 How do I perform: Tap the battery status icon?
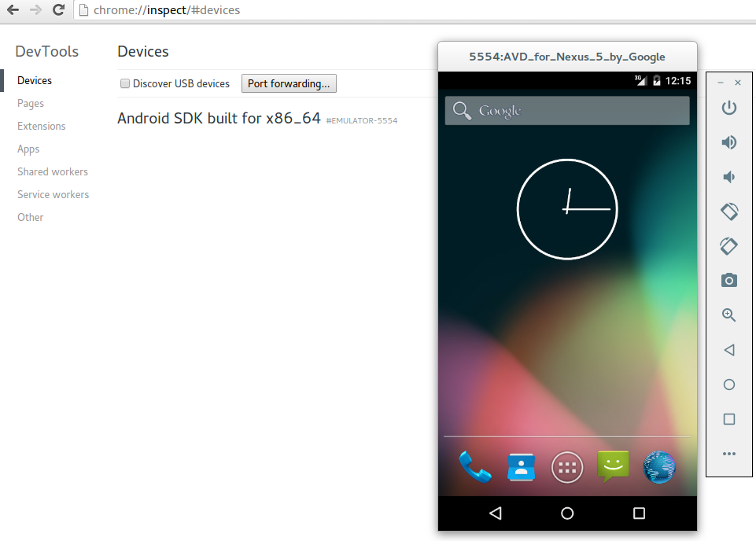656,80
